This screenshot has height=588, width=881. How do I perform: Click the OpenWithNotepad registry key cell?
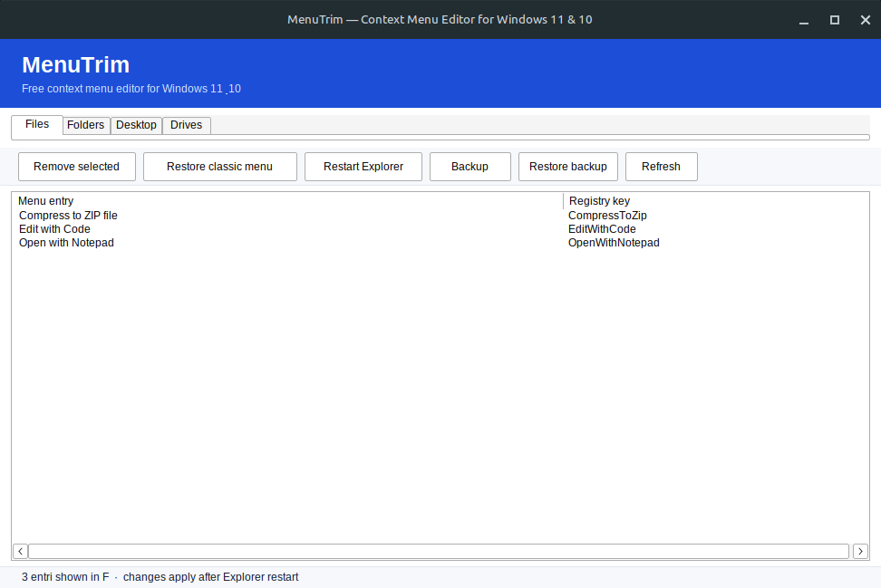coord(614,243)
